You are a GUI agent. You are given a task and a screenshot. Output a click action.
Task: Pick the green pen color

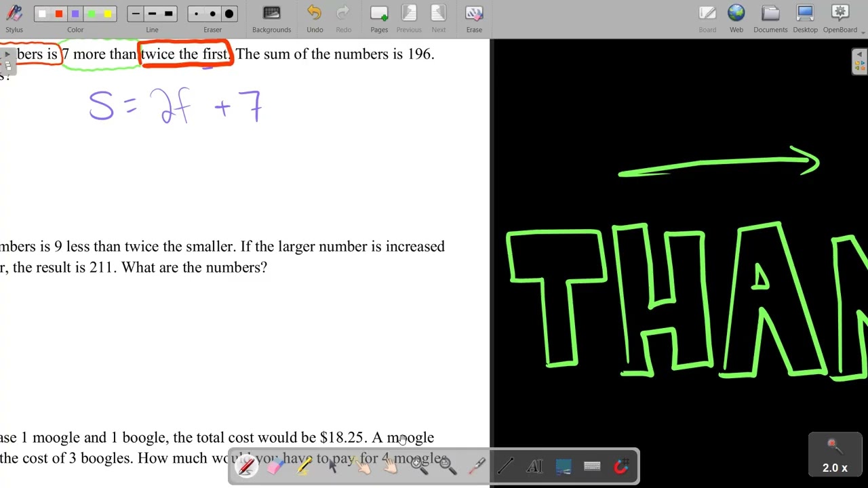[x=92, y=14]
